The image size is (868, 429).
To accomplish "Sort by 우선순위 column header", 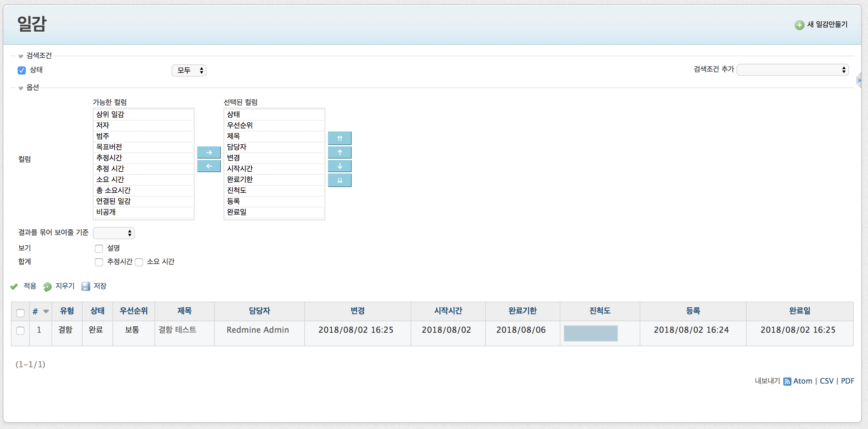I will tap(133, 311).
